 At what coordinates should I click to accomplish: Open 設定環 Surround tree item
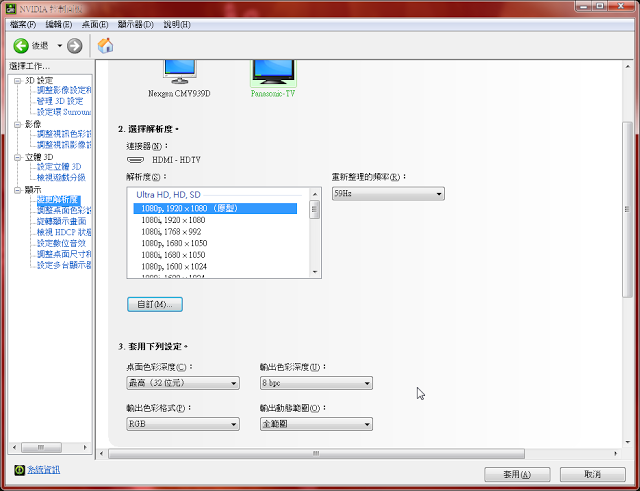point(64,112)
